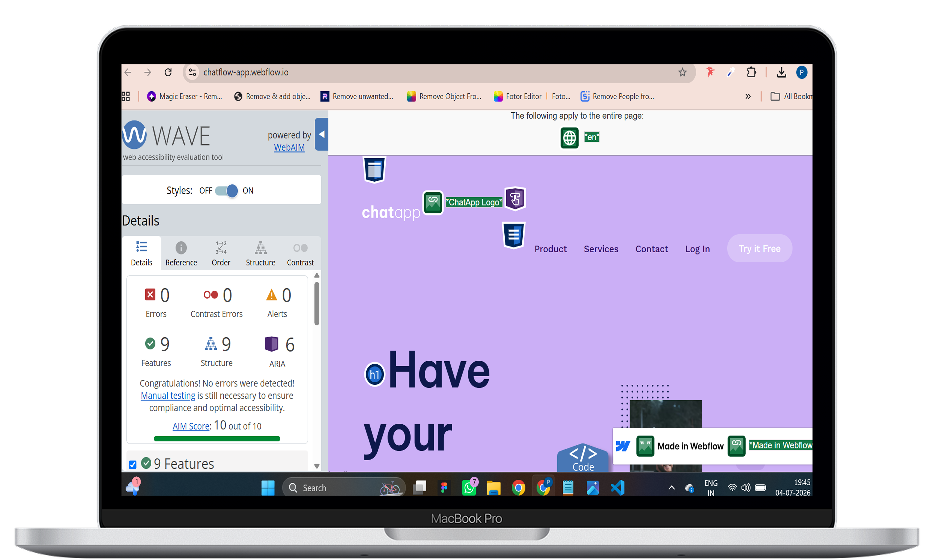The height and width of the screenshot is (560, 934).
Task: Open the apps grid in bookmarks bar
Action: pos(126,97)
